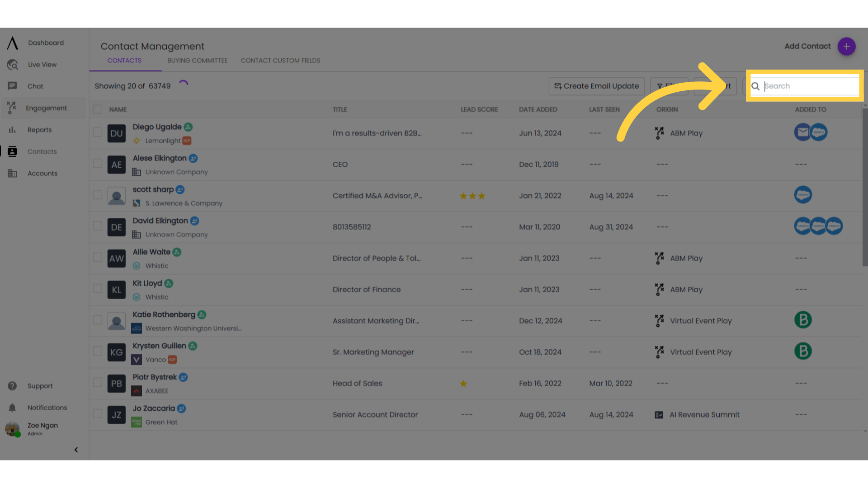The height and width of the screenshot is (488, 868).
Task: Click the AI Revenue Summit origin icon for Jo Zaccaria
Action: [659, 414]
